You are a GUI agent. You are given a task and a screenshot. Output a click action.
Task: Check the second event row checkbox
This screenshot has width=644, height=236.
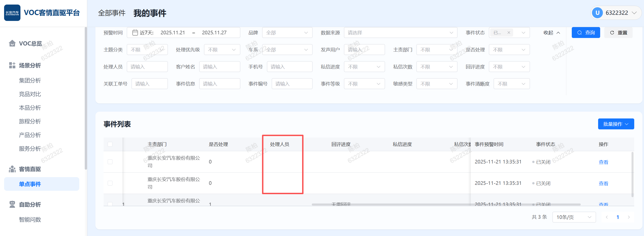[110, 183]
